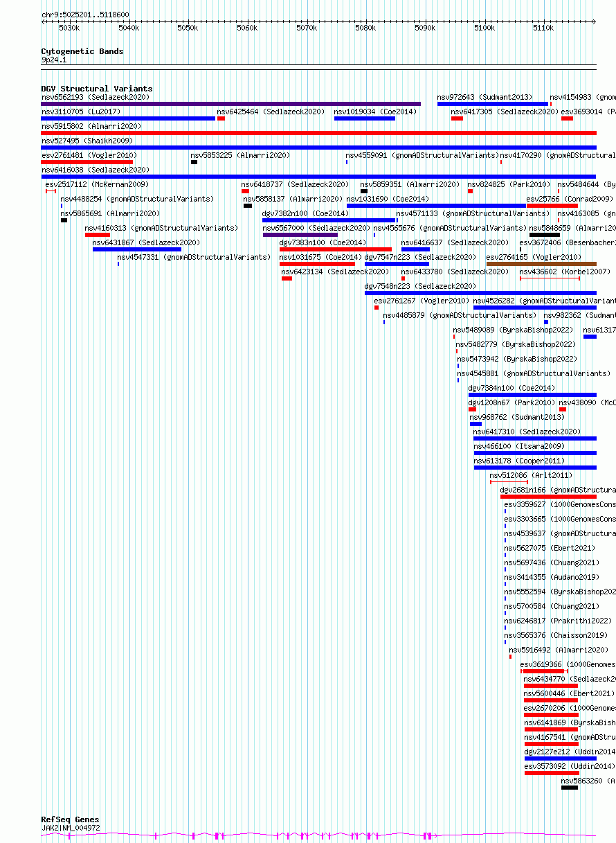The height and width of the screenshot is (843, 616).
Task: Click dgv7548n223 (Sedlazeck2020) variant label
Action: coord(420,286)
